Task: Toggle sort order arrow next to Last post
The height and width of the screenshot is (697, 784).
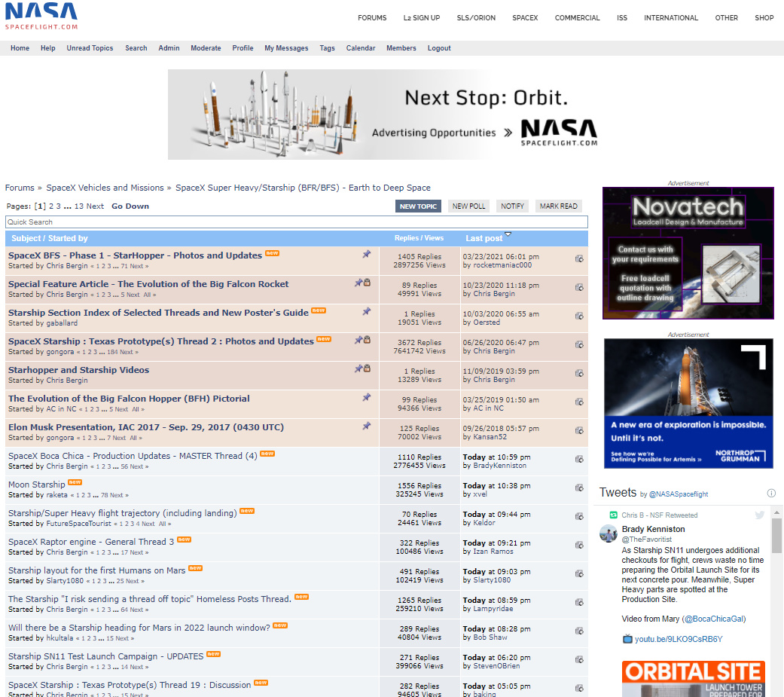Action: 508,234
